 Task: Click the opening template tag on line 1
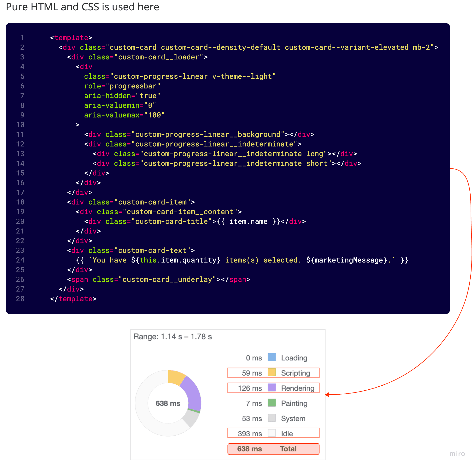[71, 38]
